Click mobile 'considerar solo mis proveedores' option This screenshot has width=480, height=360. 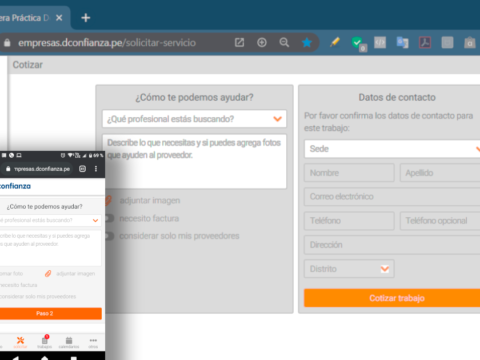click(x=38, y=296)
